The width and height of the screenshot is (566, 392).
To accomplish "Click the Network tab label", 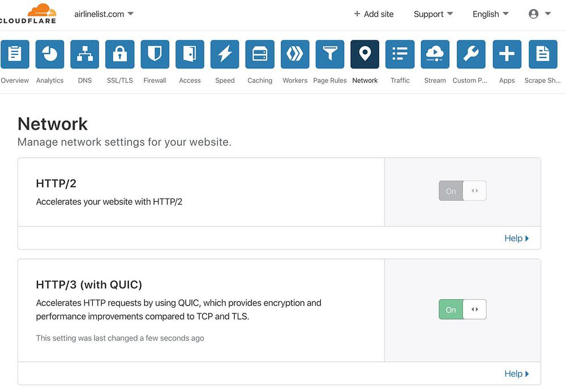I will [365, 80].
